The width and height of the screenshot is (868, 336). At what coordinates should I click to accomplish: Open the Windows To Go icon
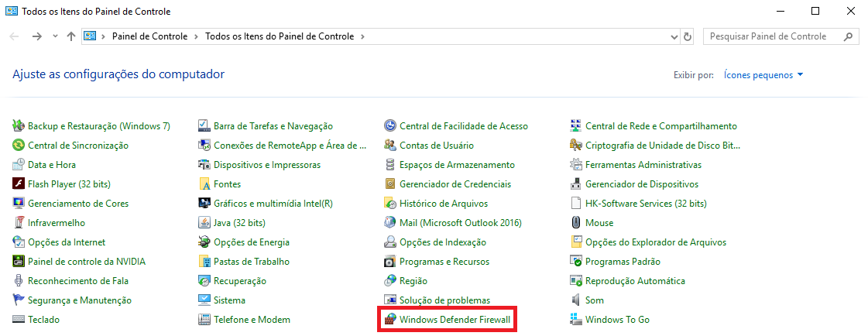click(x=576, y=320)
